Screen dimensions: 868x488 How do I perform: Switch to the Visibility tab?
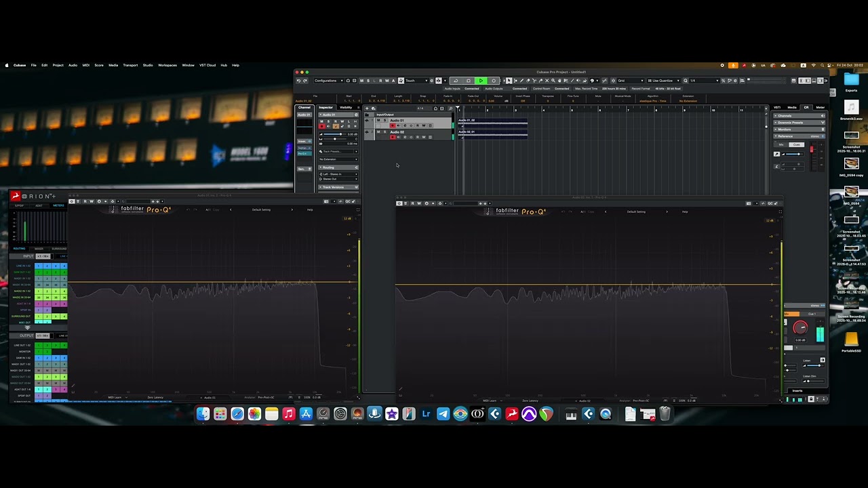coord(346,107)
